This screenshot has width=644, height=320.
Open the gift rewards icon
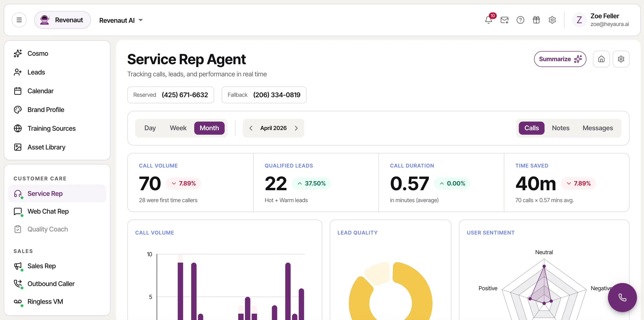click(x=536, y=20)
